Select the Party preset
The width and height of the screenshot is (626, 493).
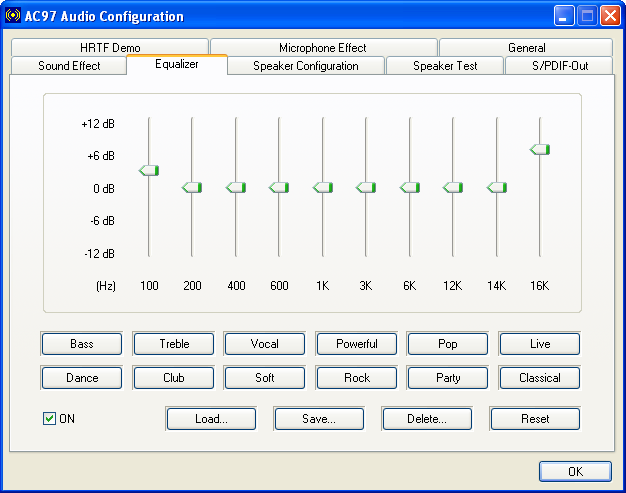click(448, 378)
